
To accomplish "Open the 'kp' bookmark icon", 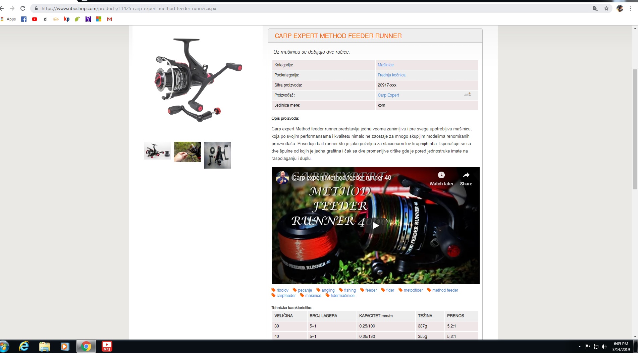I will tap(67, 19).
